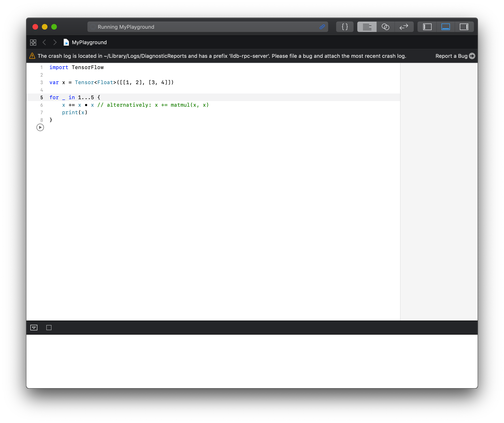Run the playground with the play button
The width and height of the screenshot is (504, 423).
pos(40,127)
